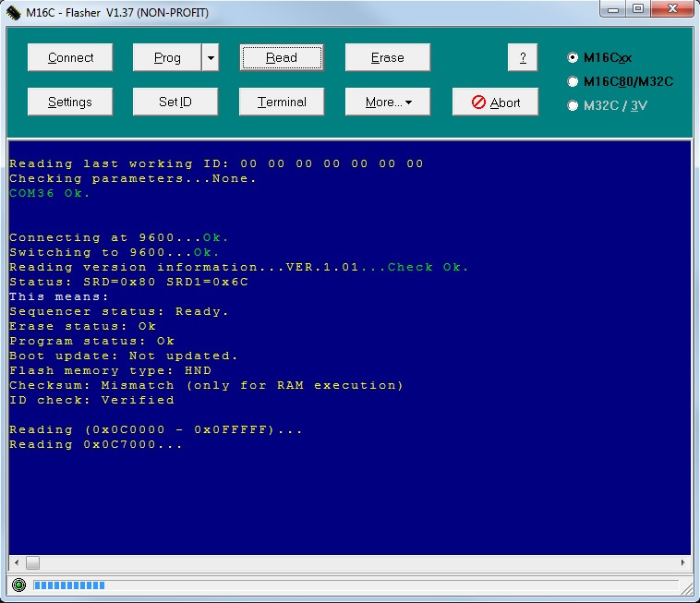
Task: Maximize the M16C Flasher window
Action: [638, 9]
